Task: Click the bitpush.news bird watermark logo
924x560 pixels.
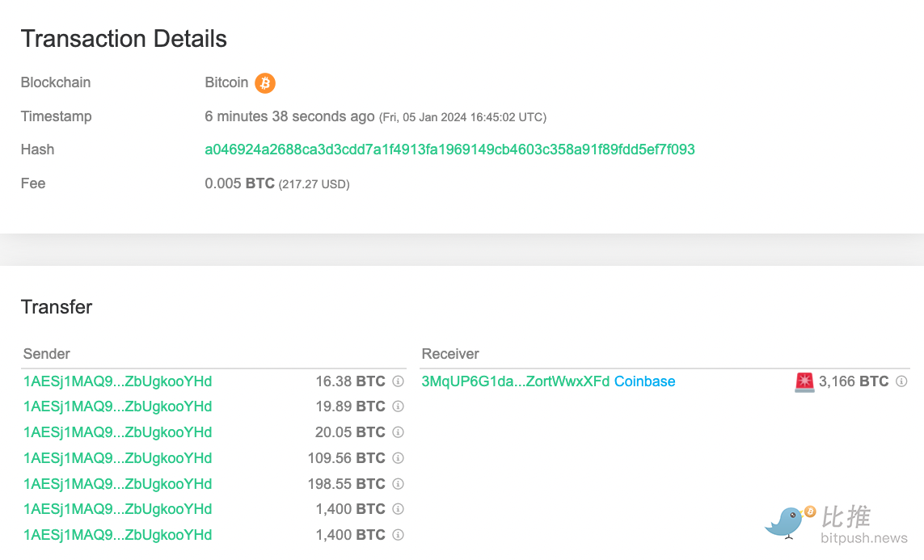Action: point(788,522)
